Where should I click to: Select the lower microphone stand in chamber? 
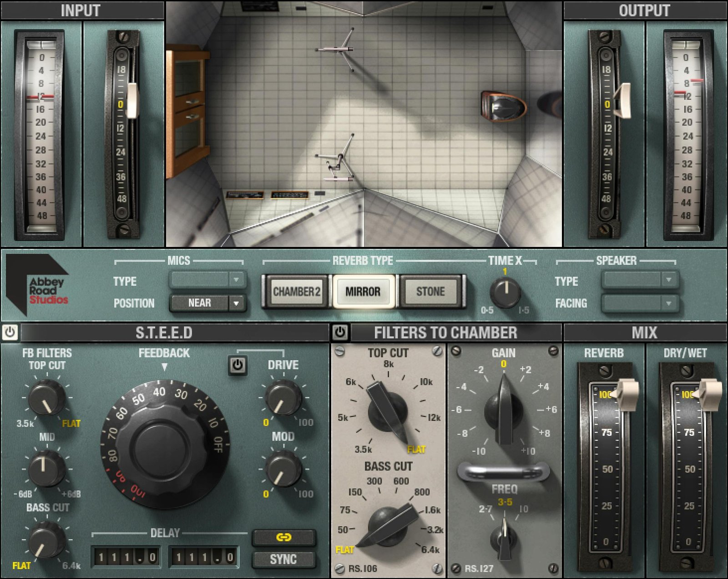tap(337, 158)
